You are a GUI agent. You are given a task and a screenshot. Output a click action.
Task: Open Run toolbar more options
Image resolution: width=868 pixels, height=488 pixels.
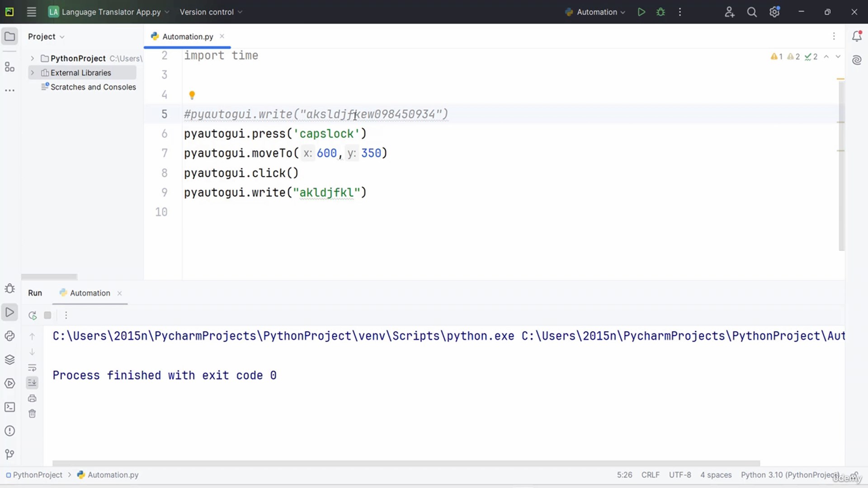click(66, 315)
